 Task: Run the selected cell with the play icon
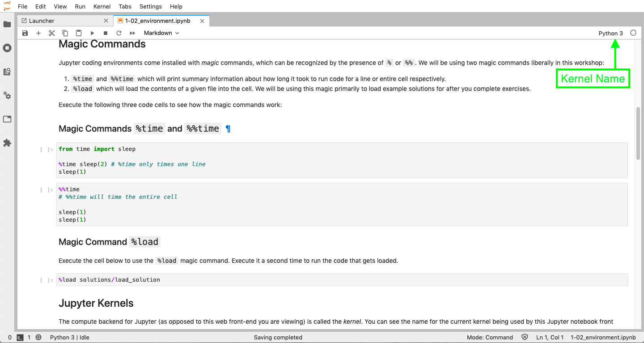pos(92,33)
